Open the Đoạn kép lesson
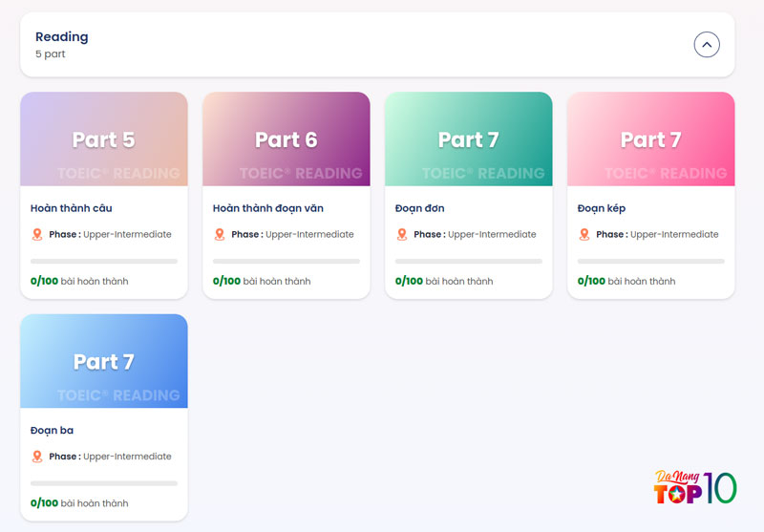The image size is (764, 532). tap(602, 208)
